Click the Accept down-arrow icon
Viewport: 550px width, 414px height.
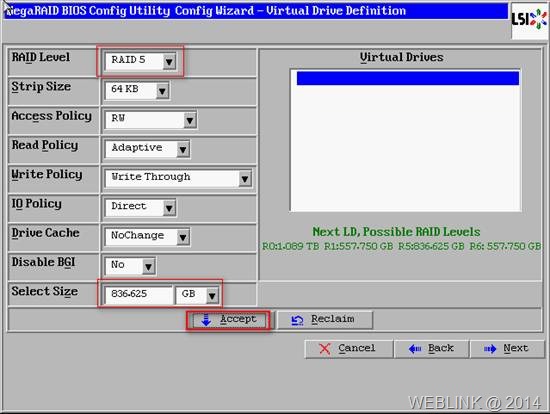pyautogui.click(x=206, y=320)
